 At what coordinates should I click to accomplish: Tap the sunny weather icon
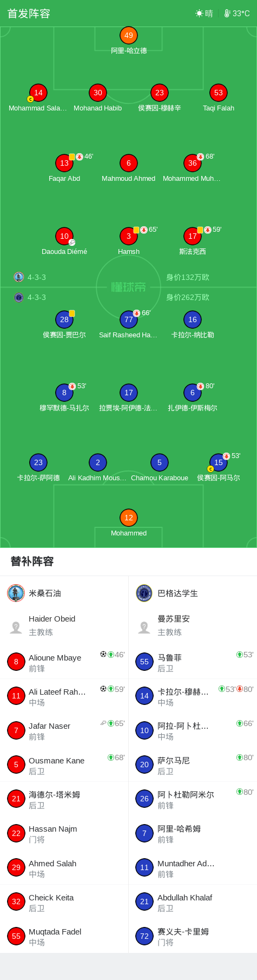(199, 14)
